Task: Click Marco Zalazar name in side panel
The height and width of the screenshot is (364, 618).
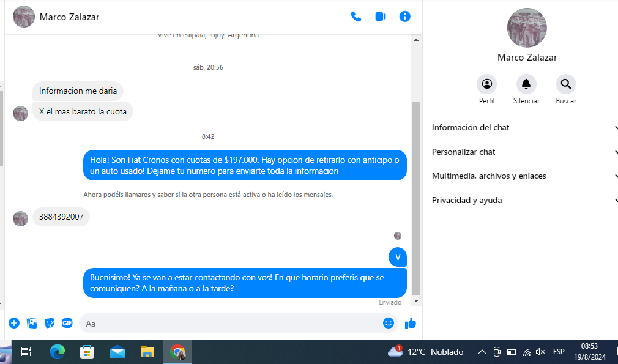Action: (527, 58)
